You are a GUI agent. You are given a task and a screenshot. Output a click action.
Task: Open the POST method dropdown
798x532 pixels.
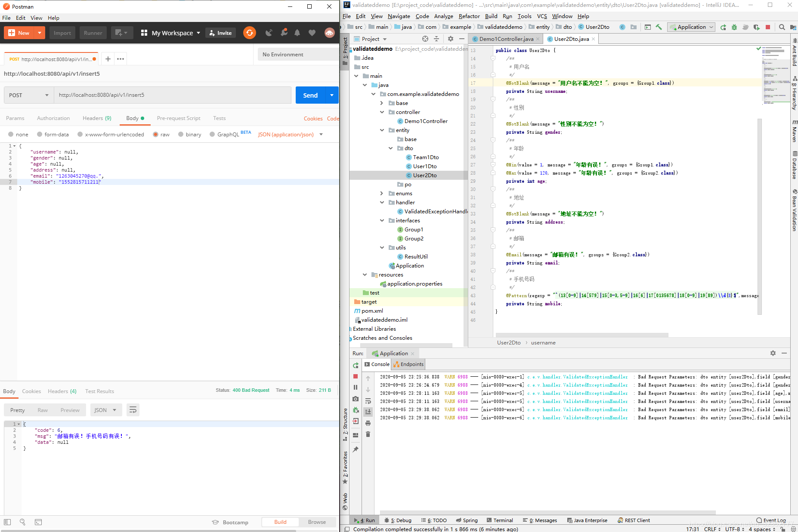[29, 95]
